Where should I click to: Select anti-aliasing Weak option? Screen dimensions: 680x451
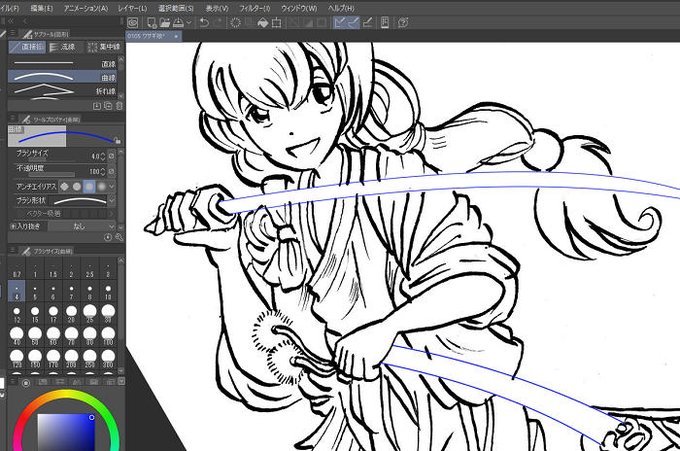(77, 186)
